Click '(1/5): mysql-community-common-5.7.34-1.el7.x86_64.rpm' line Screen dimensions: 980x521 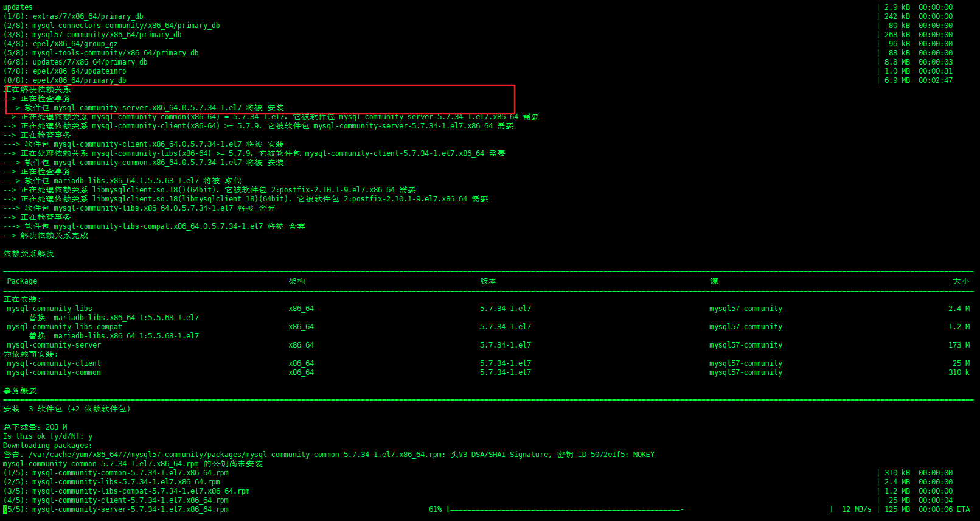coord(116,473)
